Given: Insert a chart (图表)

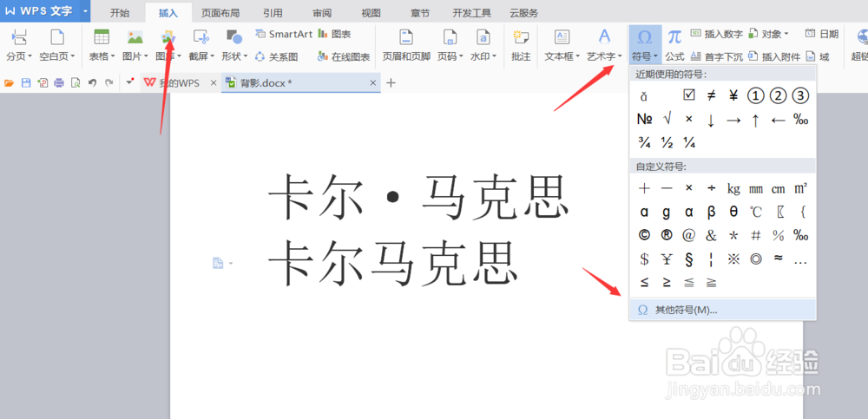Looking at the screenshot, I should (x=334, y=35).
